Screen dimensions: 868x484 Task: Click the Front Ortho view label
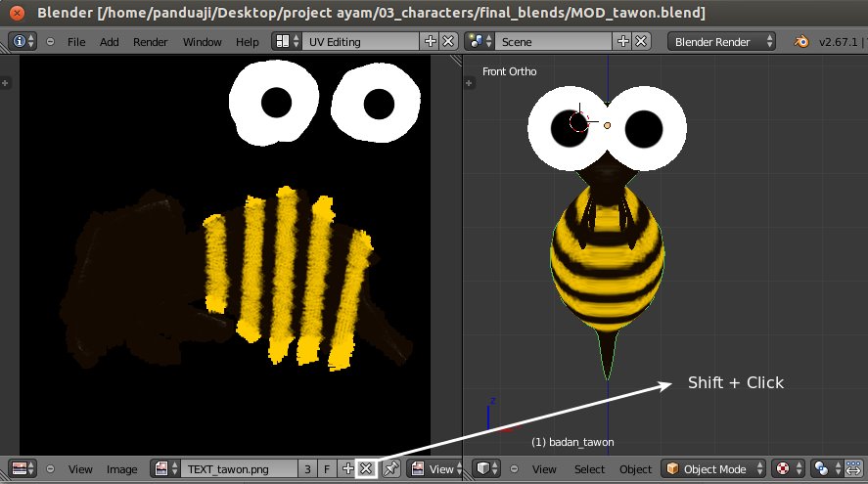point(509,71)
